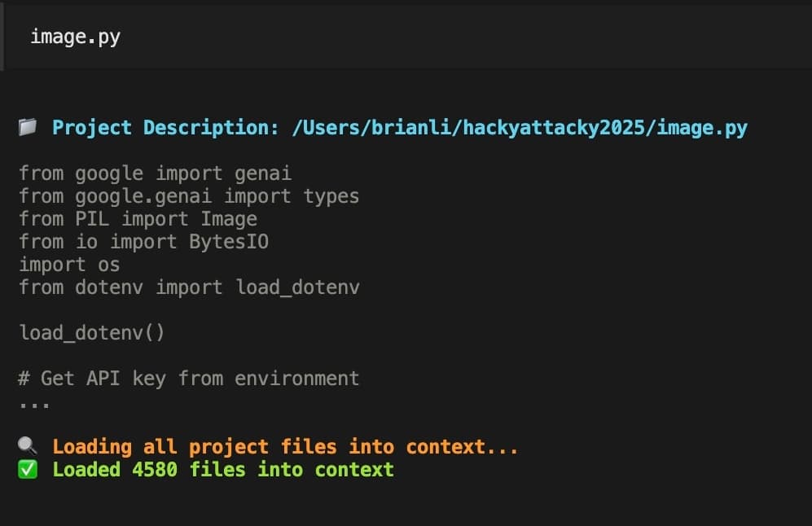Viewport: 812px width, 526px height.
Task: Click the green "Loaded 4580 files" message
Action: tap(223, 470)
